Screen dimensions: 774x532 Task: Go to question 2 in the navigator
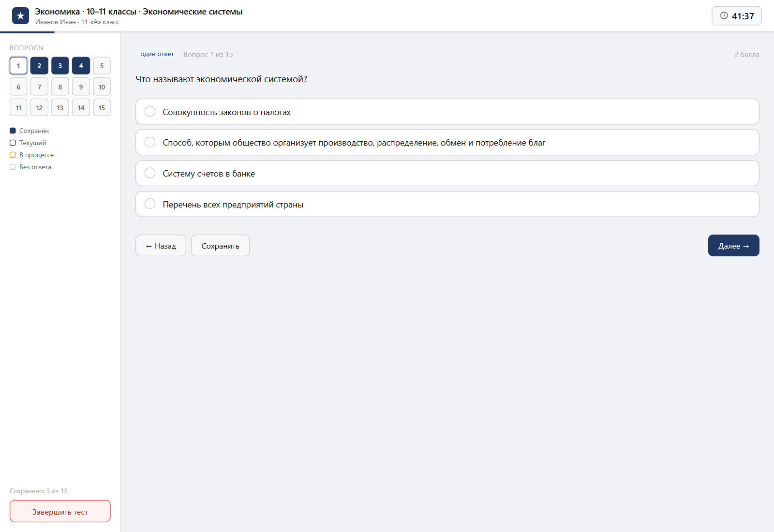coord(39,66)
